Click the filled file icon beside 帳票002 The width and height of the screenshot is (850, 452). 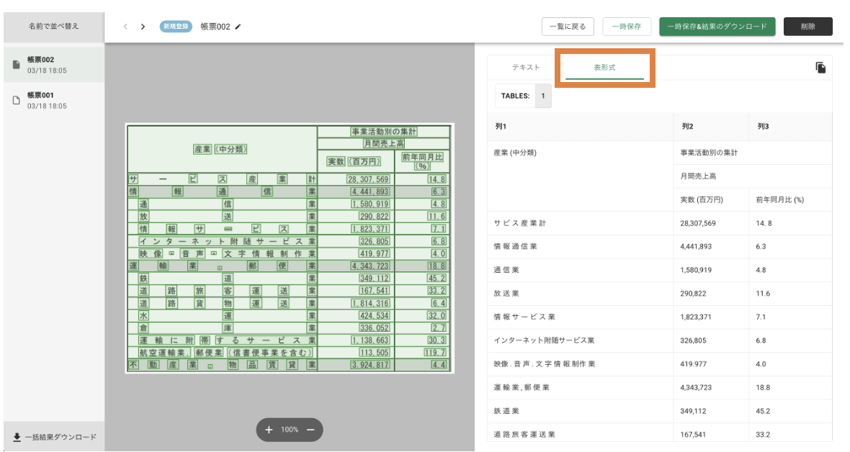click(16, 65)
